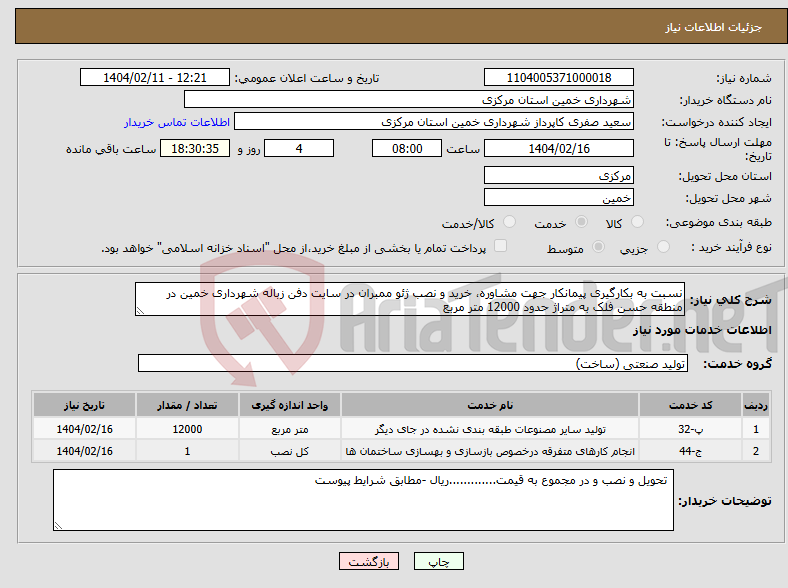The height and width of the screenshot is (588, 788).
Task: Click the buyer name field شهرداری خمین
Action: (409, 100)
